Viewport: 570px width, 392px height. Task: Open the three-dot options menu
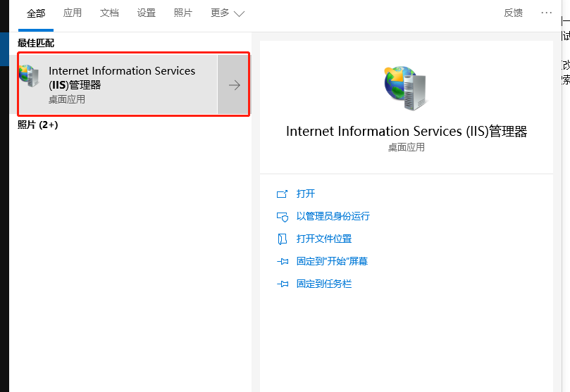coord(546,13)
